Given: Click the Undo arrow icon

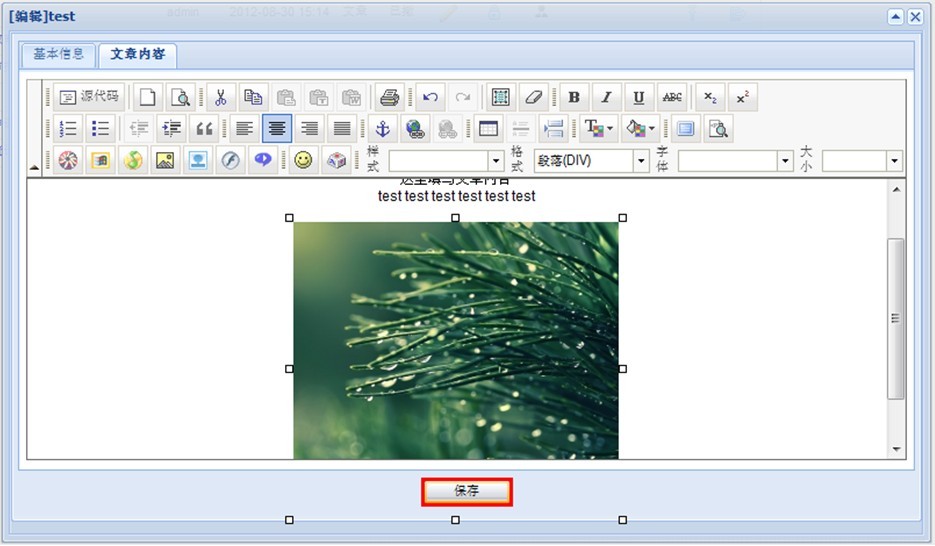Looking at the screenshot, I should [x=430, y=97].
